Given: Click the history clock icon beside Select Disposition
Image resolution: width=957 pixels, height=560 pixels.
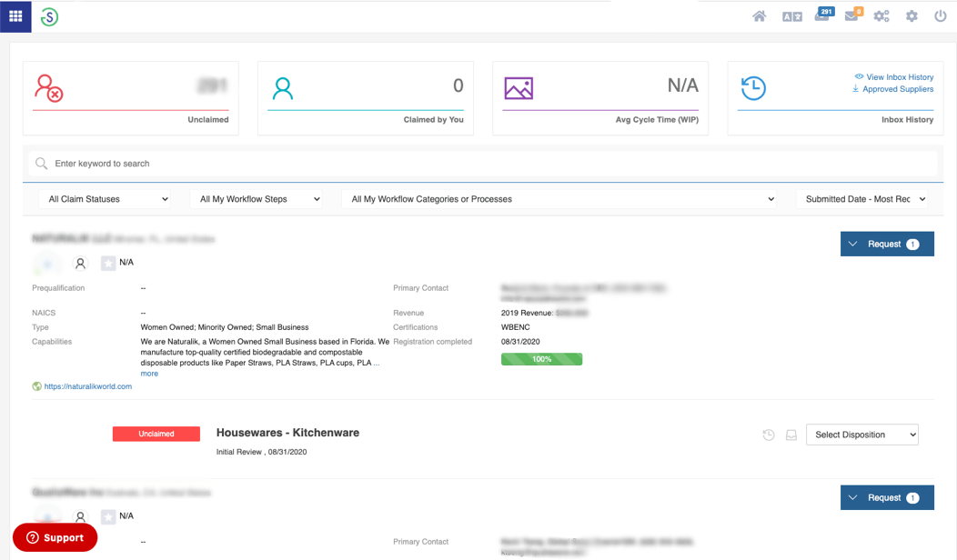Looking at the screenshot, I should [x=769, y=435].
